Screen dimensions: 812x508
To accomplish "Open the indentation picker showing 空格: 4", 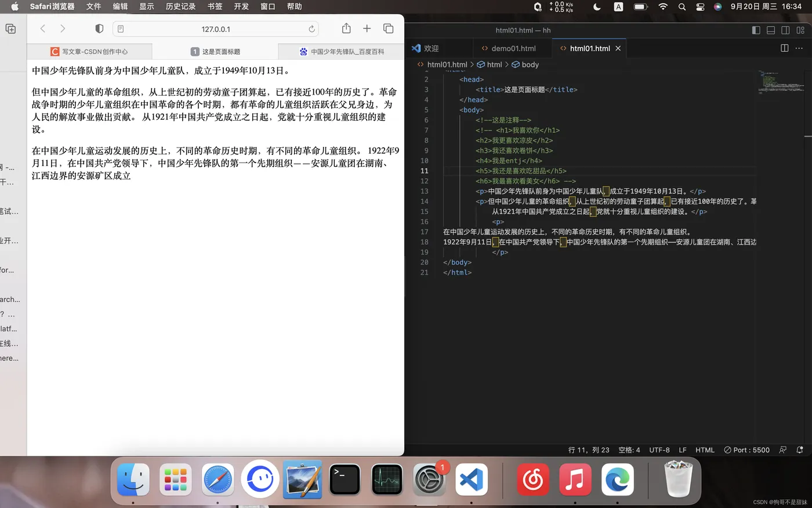I will point(629,450).
